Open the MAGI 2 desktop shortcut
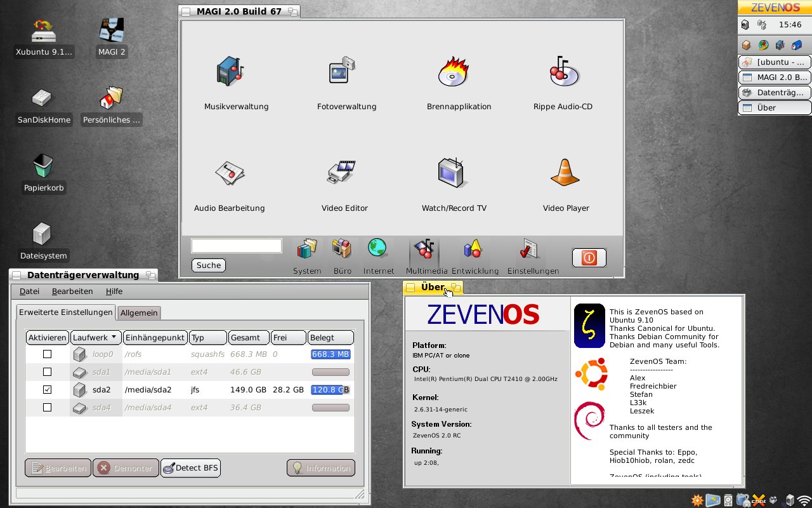The width and height of the screenshot is (812, 508). tap(112, 37)
